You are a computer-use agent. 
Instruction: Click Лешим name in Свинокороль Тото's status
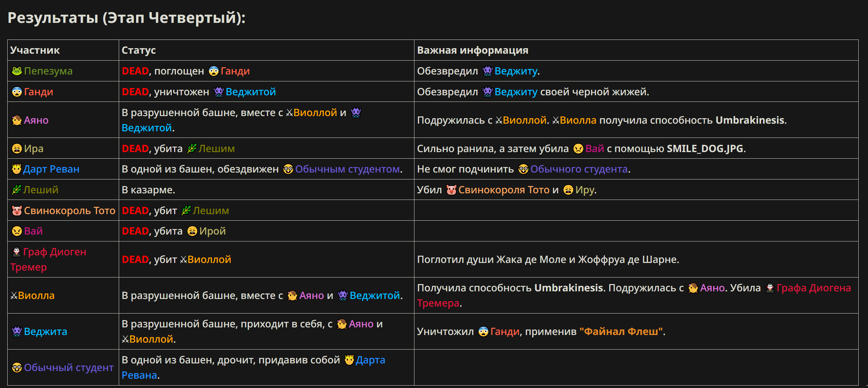pos(211,211)
